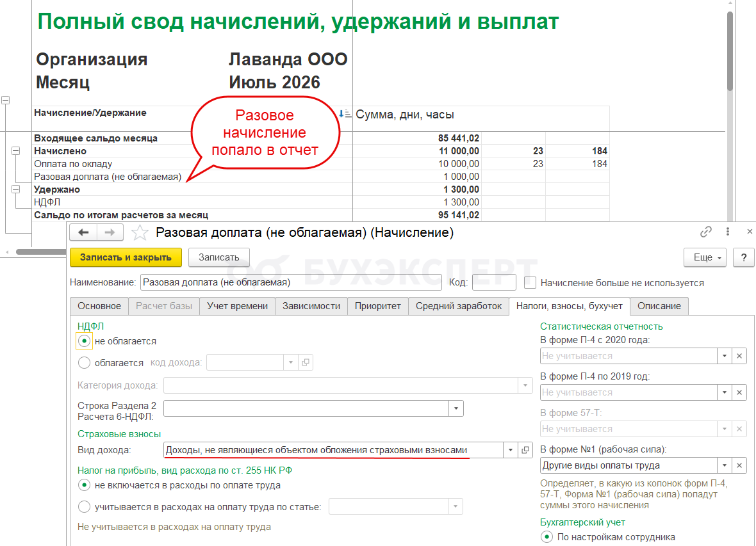Switch to the Описание tab

(x=659, y=306)
